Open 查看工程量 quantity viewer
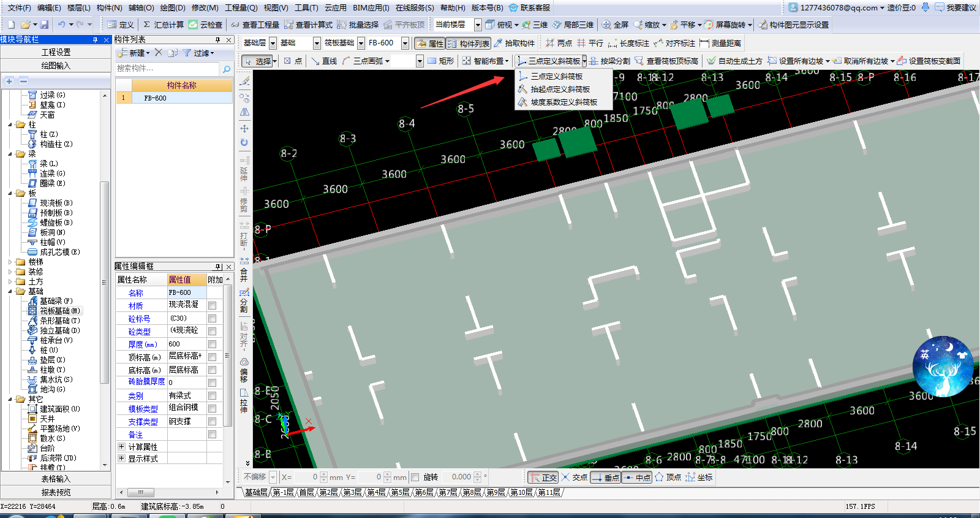Viewport: 980px width, 518px height. [255, 25]
